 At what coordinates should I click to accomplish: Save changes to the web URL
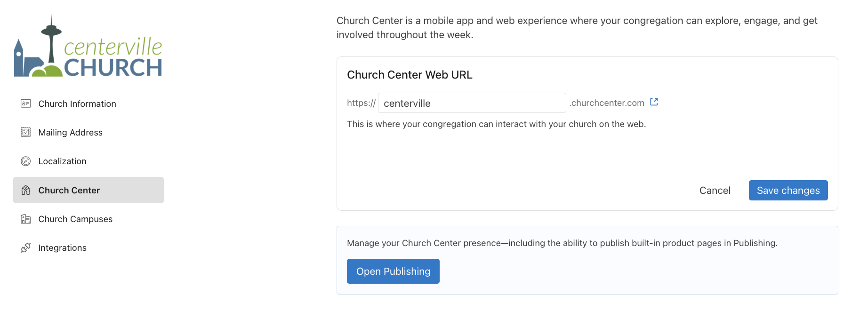click(x=788, y=190)
